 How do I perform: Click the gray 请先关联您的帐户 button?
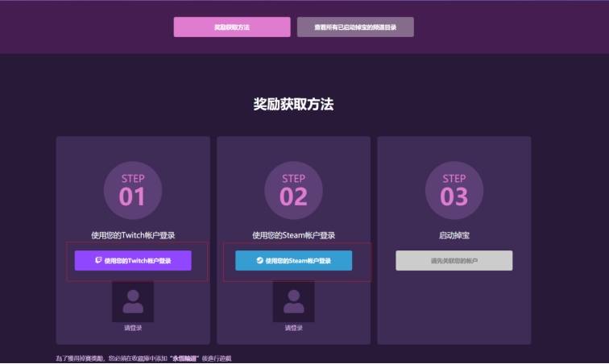click(x=454, y=261)
